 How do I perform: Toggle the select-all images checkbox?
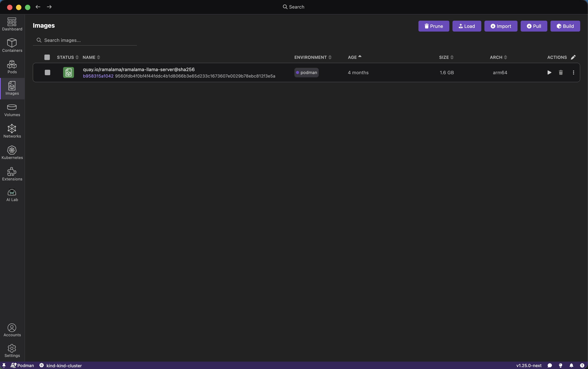[47, 57]
